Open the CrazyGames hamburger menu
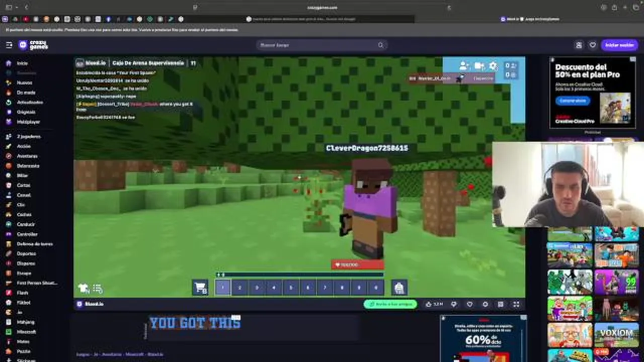Image resolution: width=644 pixels, height=362 pixels. [9, 45]
